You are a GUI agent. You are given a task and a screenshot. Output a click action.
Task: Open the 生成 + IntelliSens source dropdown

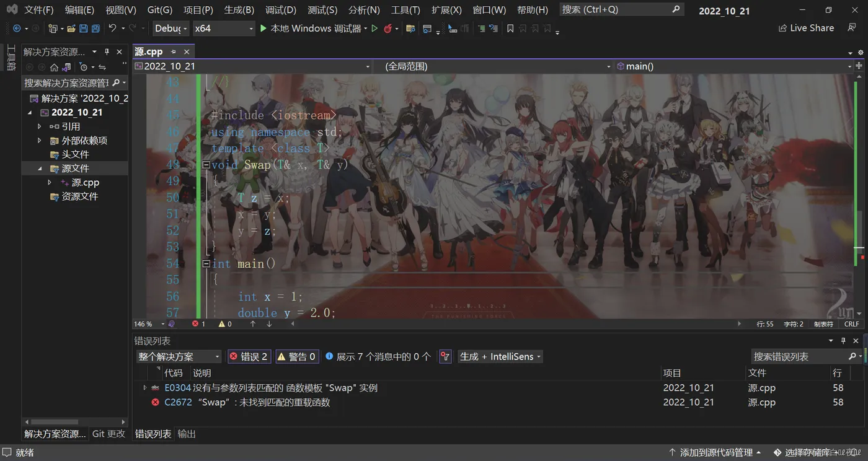pyautogui.click(x=500, y=356)
